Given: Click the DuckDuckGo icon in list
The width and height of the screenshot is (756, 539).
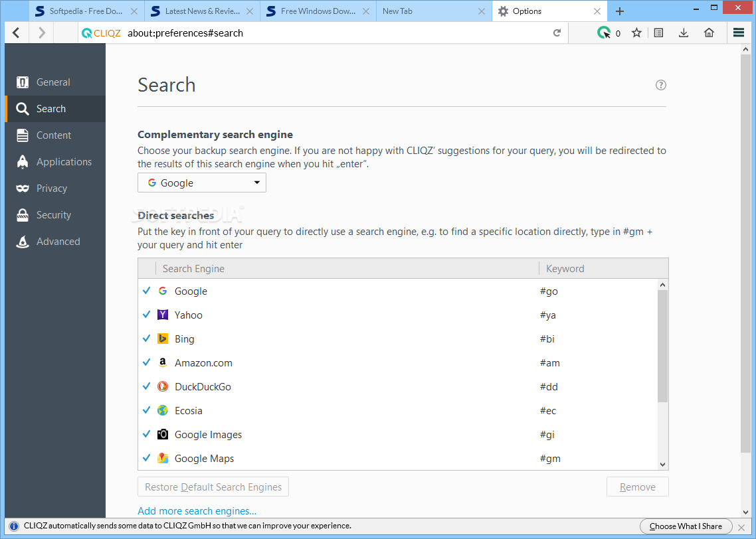Looking at the screenshot, I should pyautogui.click(x=163, y=386).
